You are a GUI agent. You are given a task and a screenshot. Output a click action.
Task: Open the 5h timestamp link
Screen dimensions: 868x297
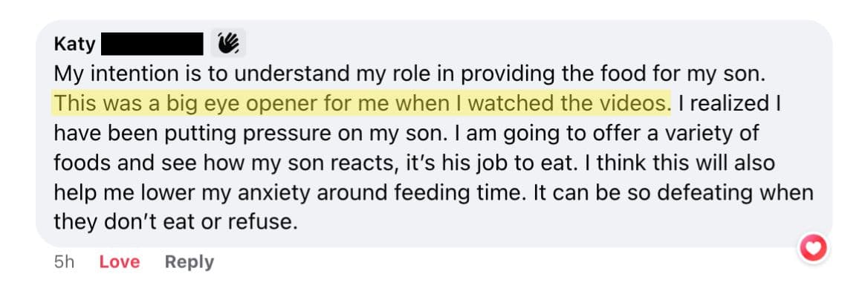tap(64, 261)
